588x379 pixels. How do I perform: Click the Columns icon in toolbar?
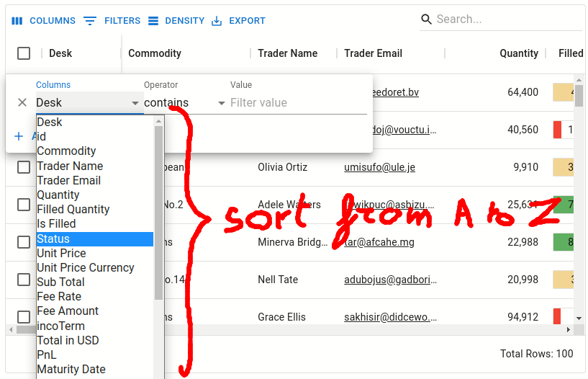[17, 21]
